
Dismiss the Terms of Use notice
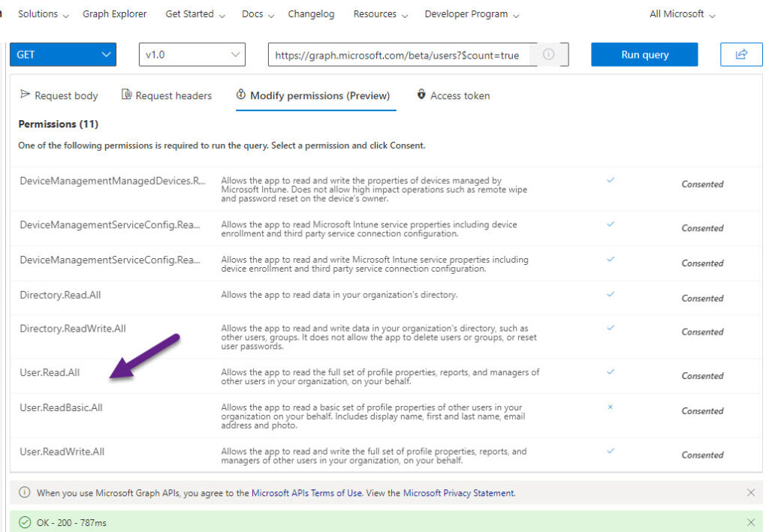coord(751,492)
